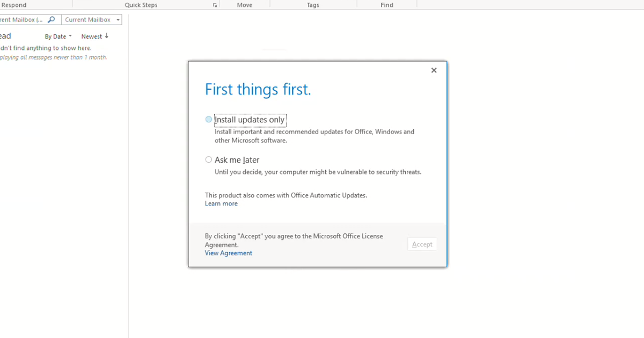Click the mailbox search magnifier icon

(52, 20)
